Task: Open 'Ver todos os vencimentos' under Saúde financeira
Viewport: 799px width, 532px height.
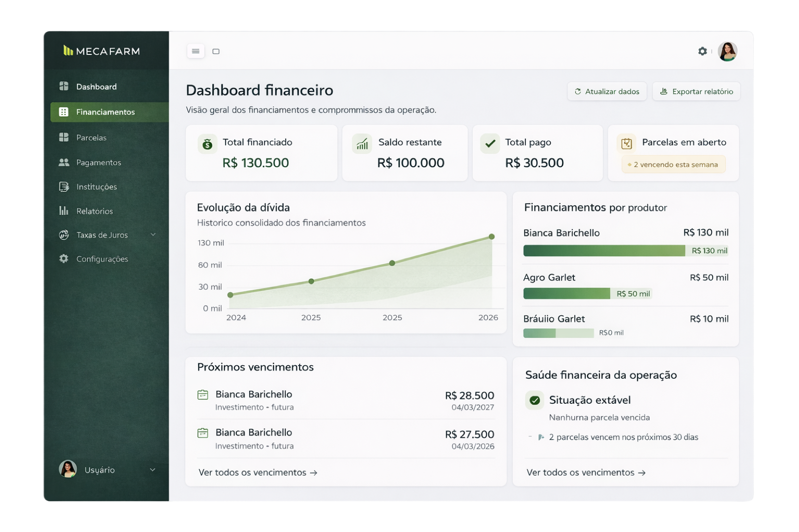Action: 586,472
